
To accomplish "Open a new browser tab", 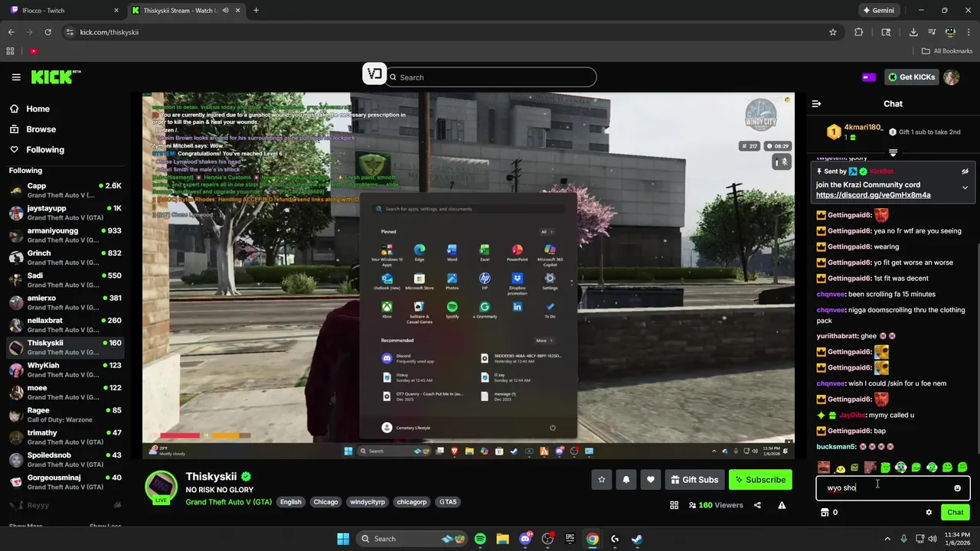I will pyautogui.click(x=256, y=11).
